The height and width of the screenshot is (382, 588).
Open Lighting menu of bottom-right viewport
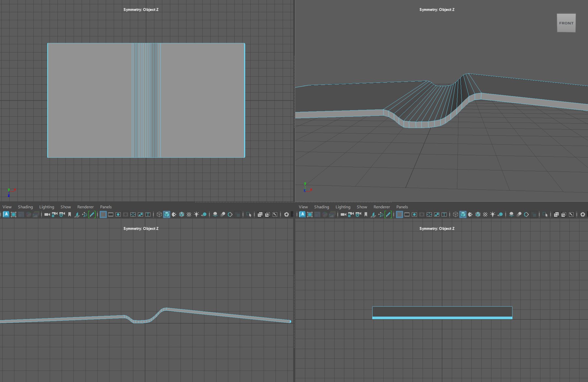click(x=343, y=207)
